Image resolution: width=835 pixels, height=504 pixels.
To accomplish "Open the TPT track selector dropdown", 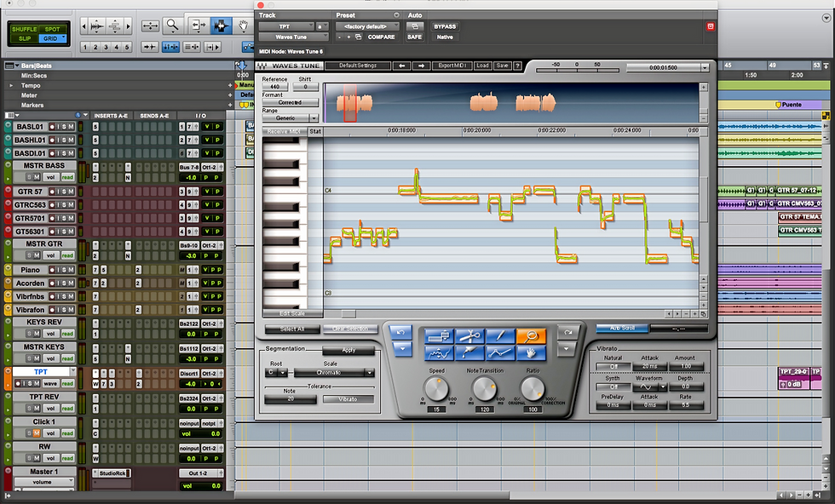I will tap(286, 26).
